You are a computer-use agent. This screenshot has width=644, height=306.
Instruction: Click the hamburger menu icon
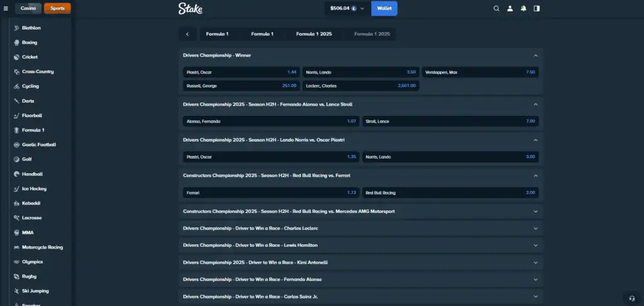6,9
